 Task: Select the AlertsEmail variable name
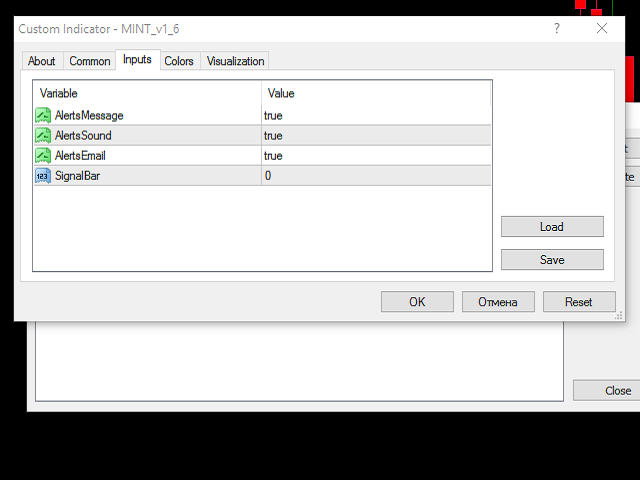click(80, 156)
